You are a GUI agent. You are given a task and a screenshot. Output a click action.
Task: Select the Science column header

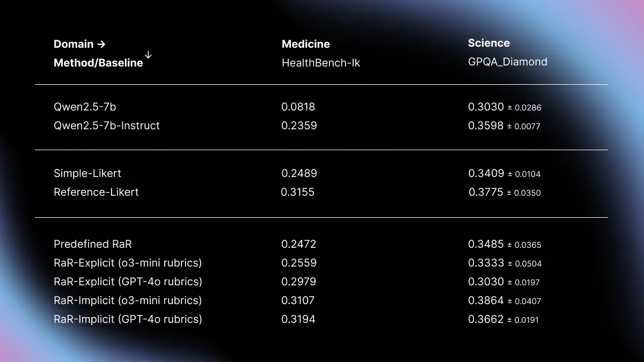[x=489, y=43]
